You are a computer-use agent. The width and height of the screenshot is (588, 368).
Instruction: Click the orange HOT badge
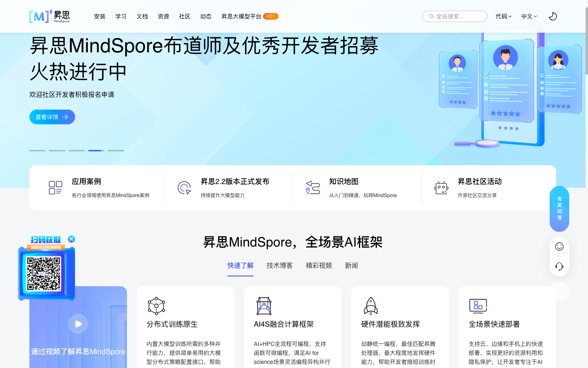click(271, 16)
